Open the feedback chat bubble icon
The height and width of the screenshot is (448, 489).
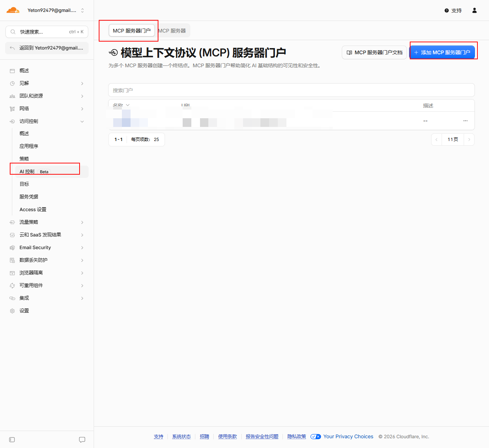tap(82, 440)
